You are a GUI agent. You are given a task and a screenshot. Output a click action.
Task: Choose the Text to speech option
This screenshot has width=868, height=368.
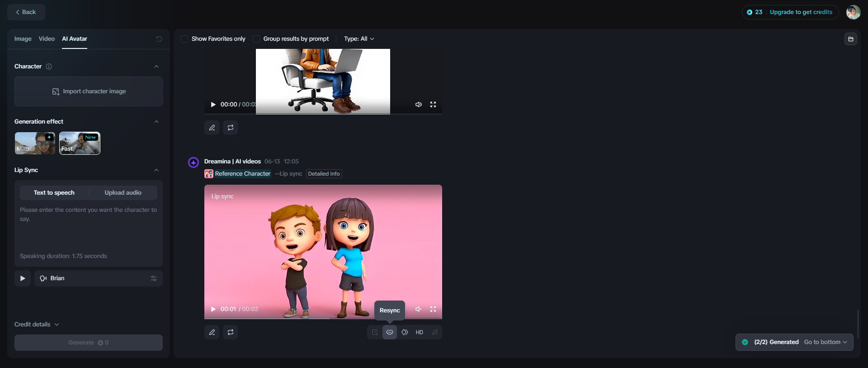point(54,193)
